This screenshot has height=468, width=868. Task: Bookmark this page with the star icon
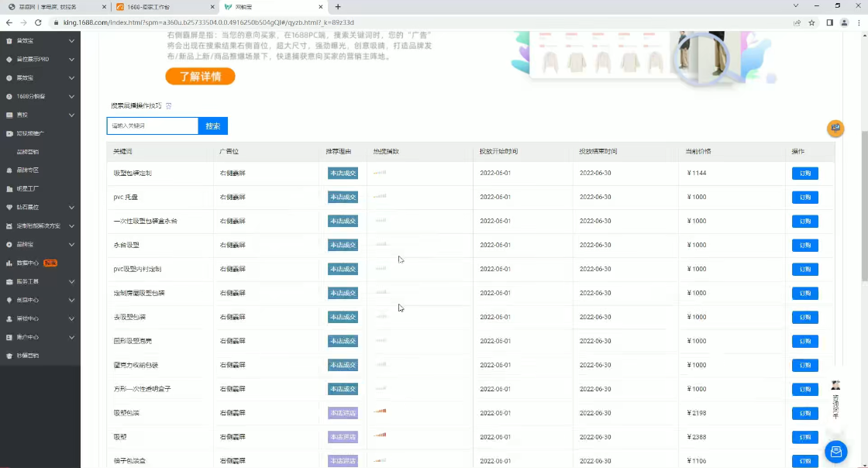click(x=811, y=22)
